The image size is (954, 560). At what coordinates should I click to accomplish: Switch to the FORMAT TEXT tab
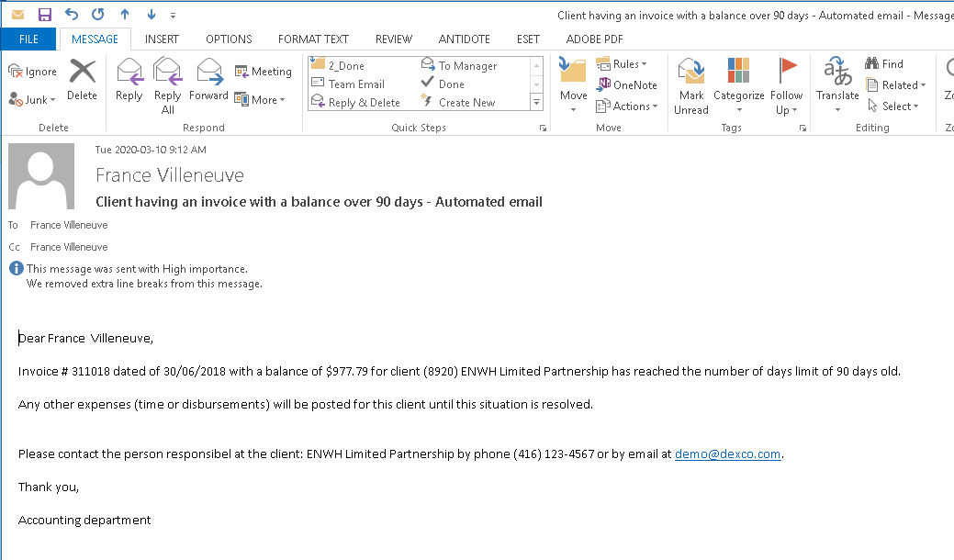click(x=313, y=39)
